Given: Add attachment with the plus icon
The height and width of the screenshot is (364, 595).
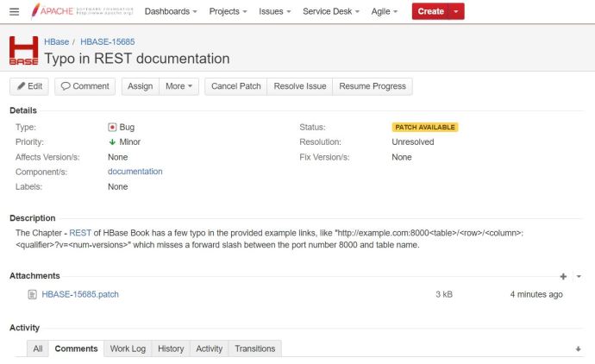Looking at the screenshot, I should [563, 276].
